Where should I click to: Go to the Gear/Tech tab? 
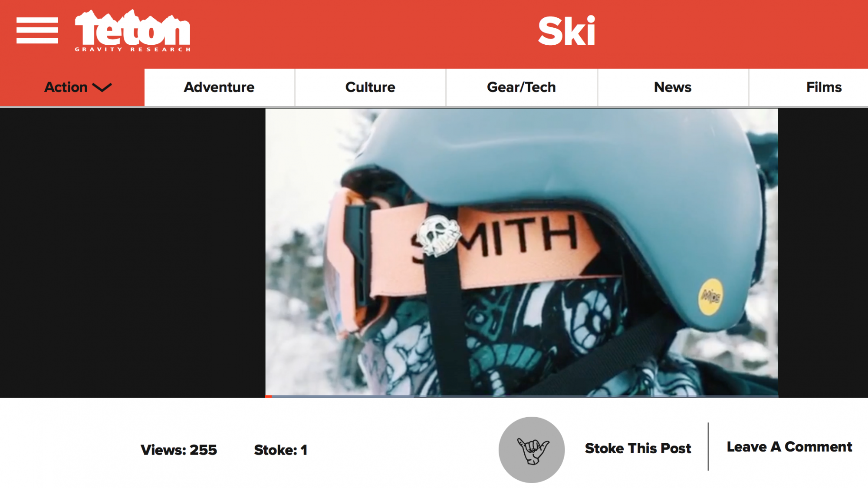[x=521, y=87]
